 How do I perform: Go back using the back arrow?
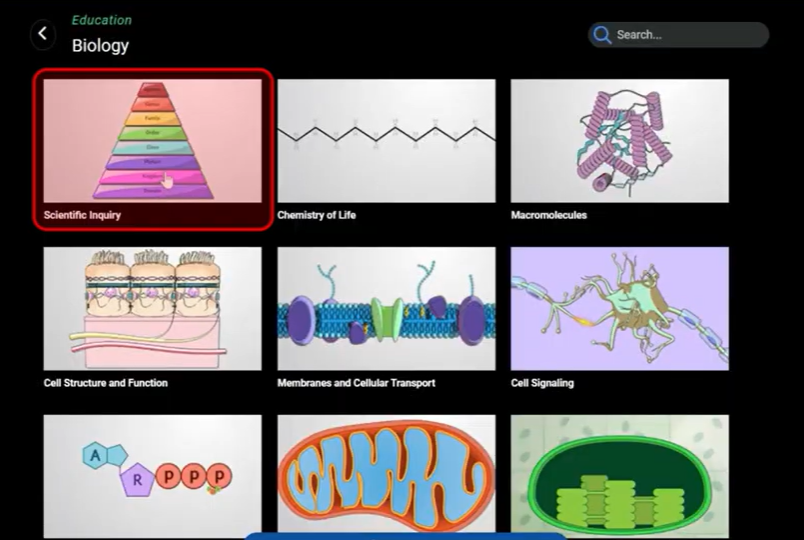[43, 34]
